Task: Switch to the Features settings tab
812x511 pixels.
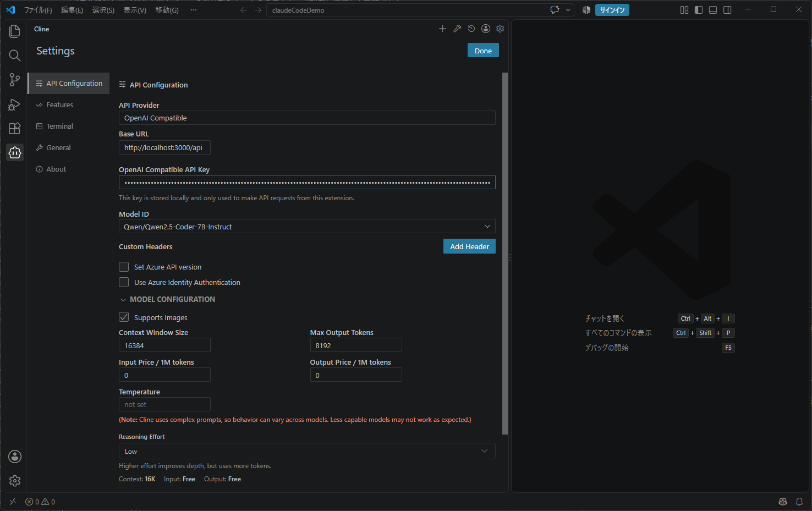Action: (69, 105)
